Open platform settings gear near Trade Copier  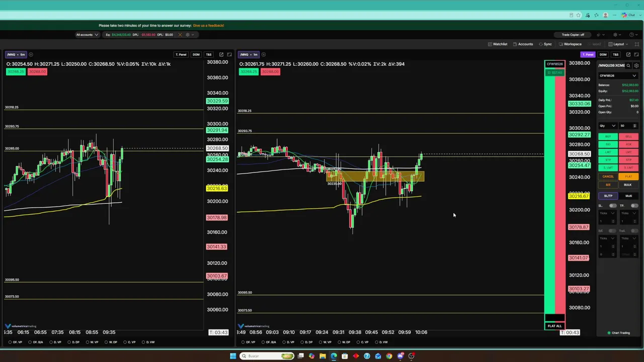pyautogui.click(x=615, y=35)
